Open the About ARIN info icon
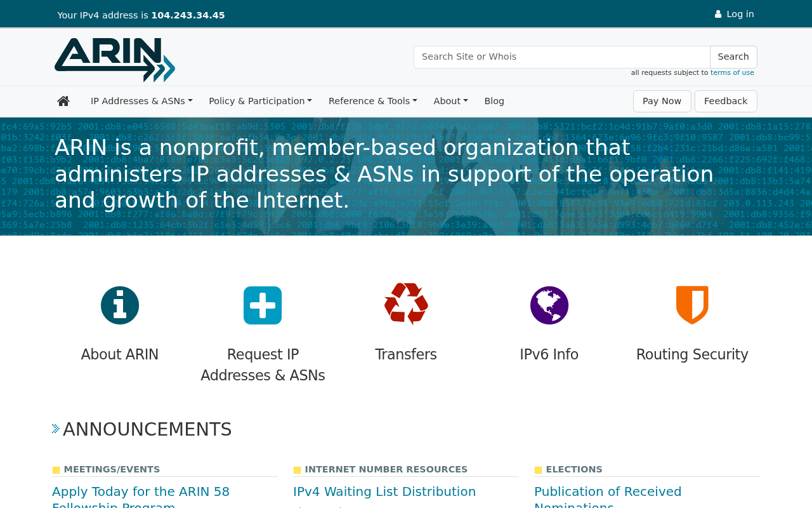This screenshot has height=508, width=812. (120, 305)
